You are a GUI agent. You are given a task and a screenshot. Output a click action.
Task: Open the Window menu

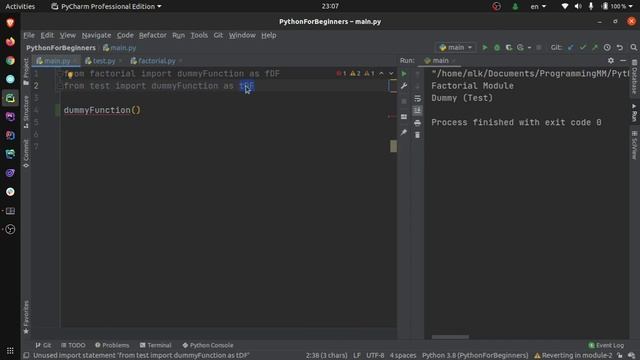242,36
